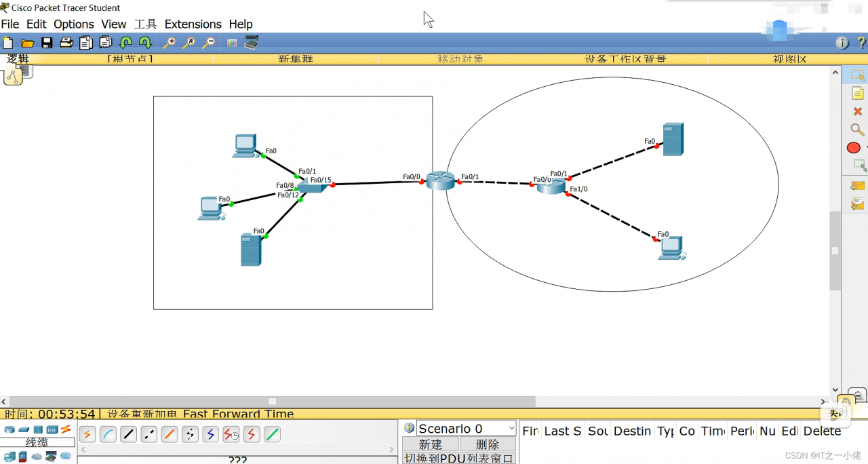Select the Wireless Devices category
The height and width of the screenshot is (464, 868).
52,430
